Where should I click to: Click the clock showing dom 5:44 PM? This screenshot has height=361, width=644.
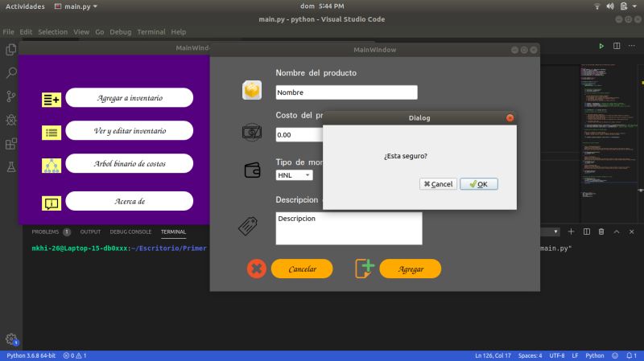click(x=322, y=6)
